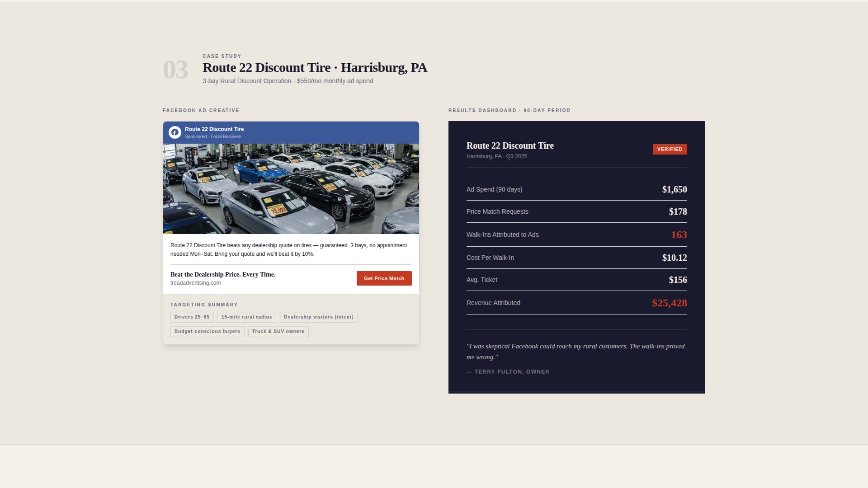Click the Price Match Requests label
The width and height of the screenshot is (868, 488).
click(x=497, y=211)
